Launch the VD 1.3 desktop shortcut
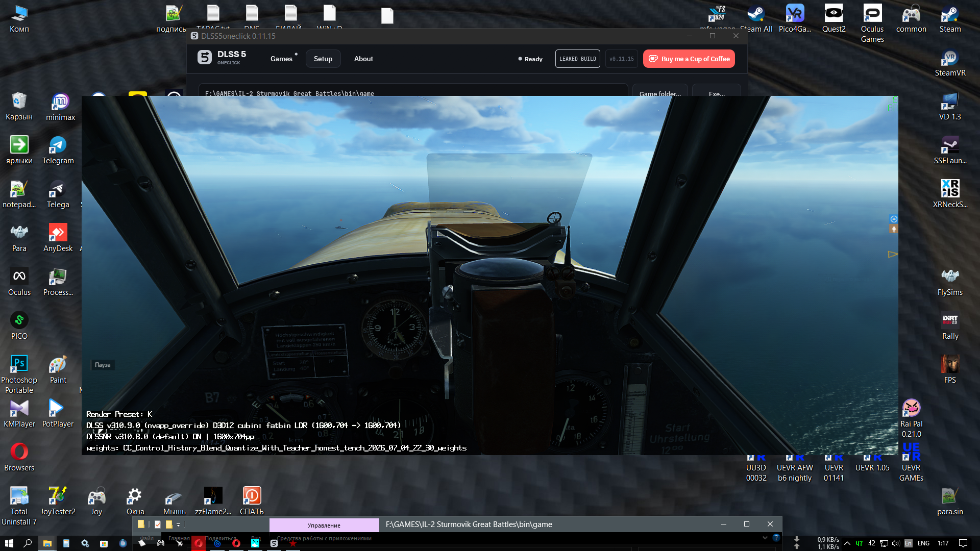The image size is (980, 551). 950,107
